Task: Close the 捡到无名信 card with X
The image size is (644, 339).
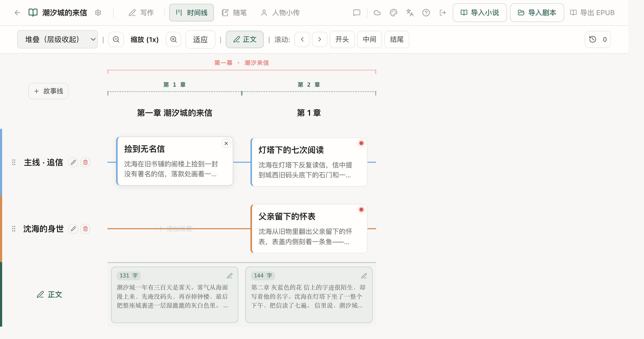Action: (226, 143)
